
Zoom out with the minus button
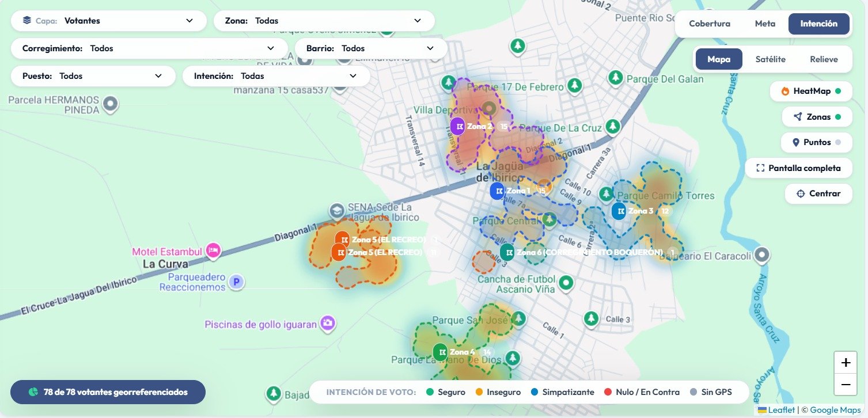coord(846,385)
